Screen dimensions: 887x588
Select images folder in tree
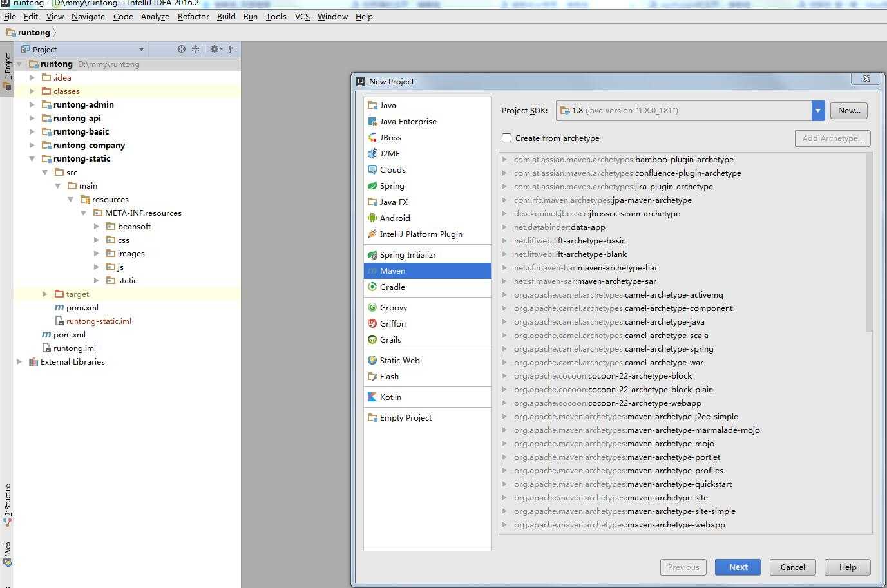[x=131, y=253]
